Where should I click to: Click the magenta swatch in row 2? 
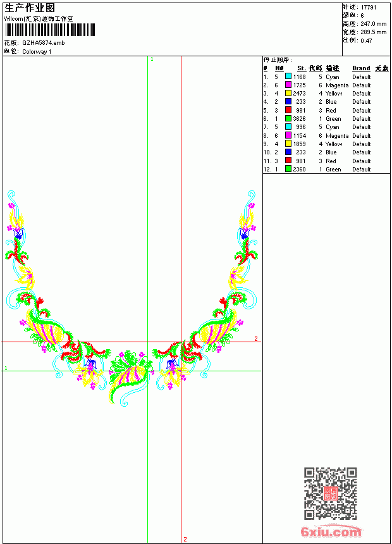[288, 85]
